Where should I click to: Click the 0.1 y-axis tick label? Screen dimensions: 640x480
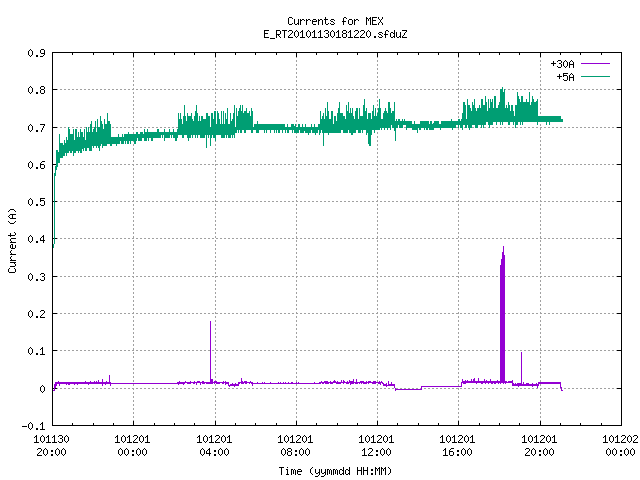click(x=36, y=351)
